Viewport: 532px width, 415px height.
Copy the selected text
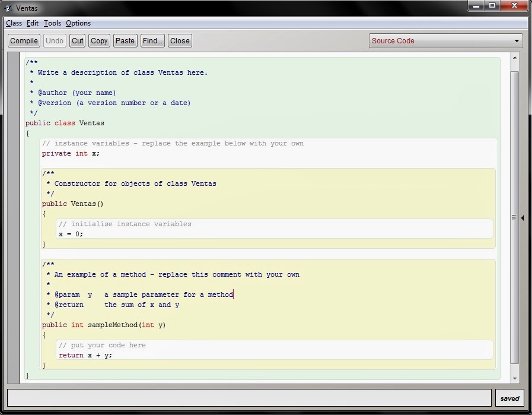tap(98, 40)
